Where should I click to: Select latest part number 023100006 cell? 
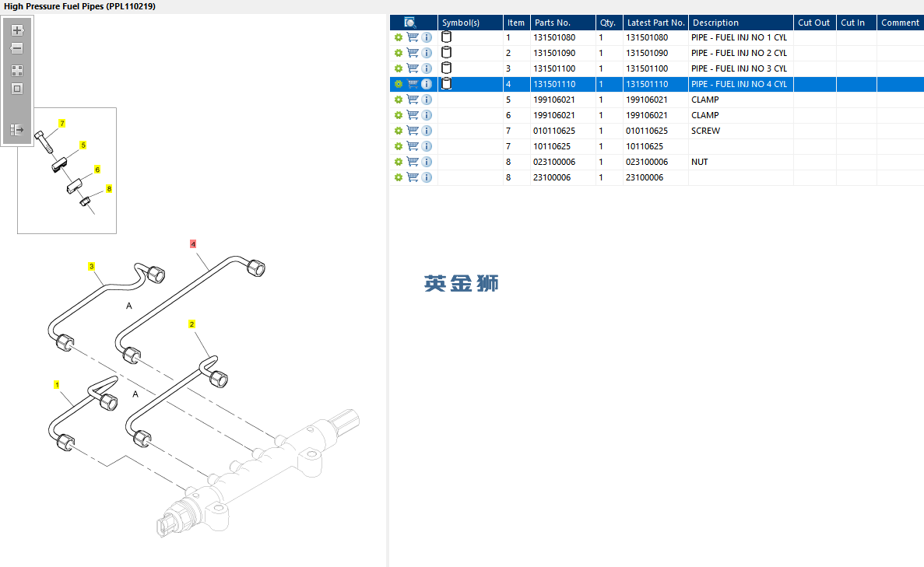655,161
